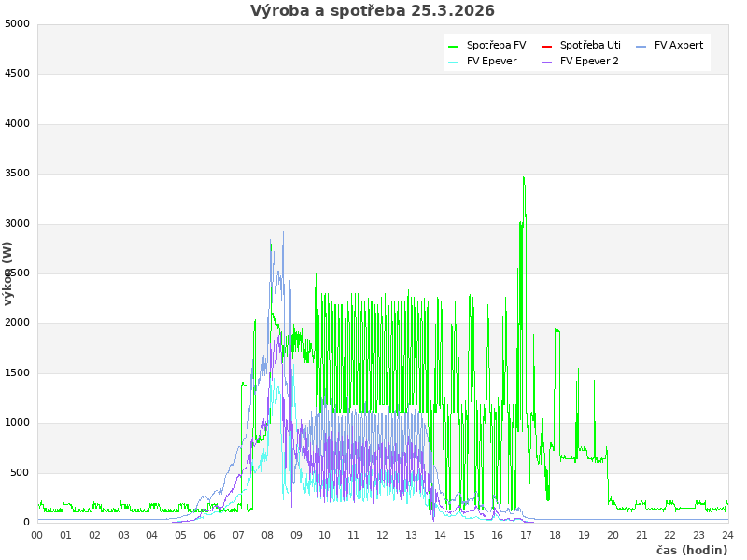The height and width of the screenshot is (560, 747).
Task: Click the 1500 tick on the y-axis
Action: [x=17, y=373]
